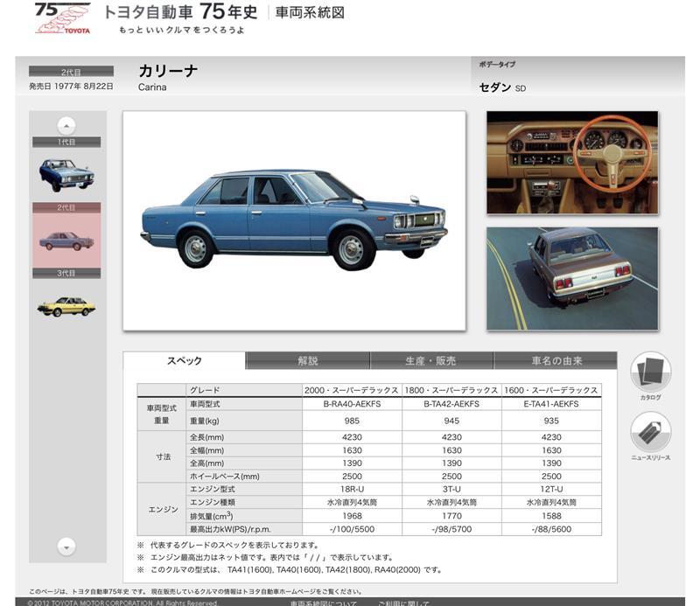Click the B-RA40-AEKFS model code cell
The image size is (700, 606).
click(x=352, y=404)
